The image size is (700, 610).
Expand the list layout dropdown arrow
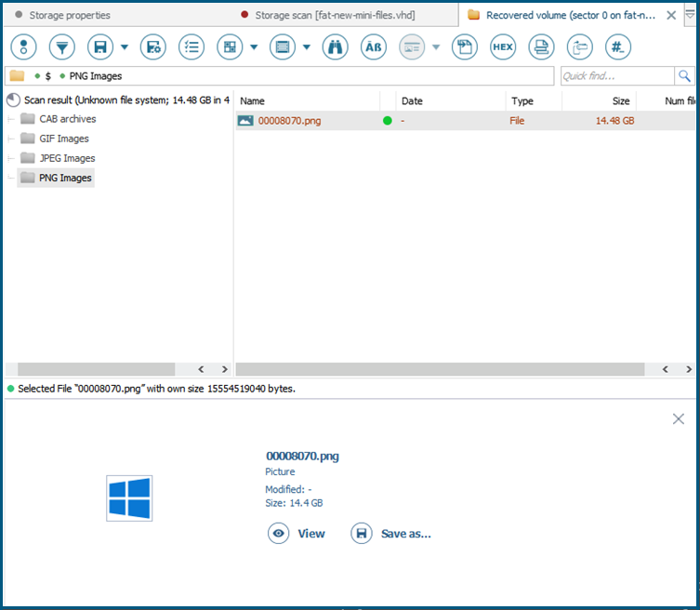pyautogui.click(x=307, y=46)
